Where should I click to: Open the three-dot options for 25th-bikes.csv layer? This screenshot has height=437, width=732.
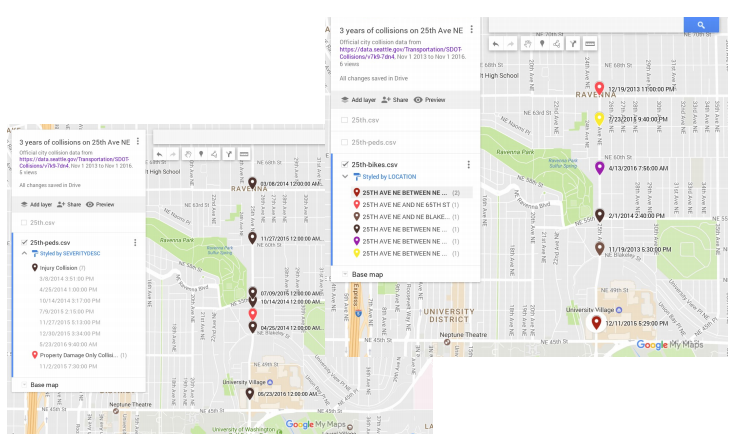click(x=468, y=164)
